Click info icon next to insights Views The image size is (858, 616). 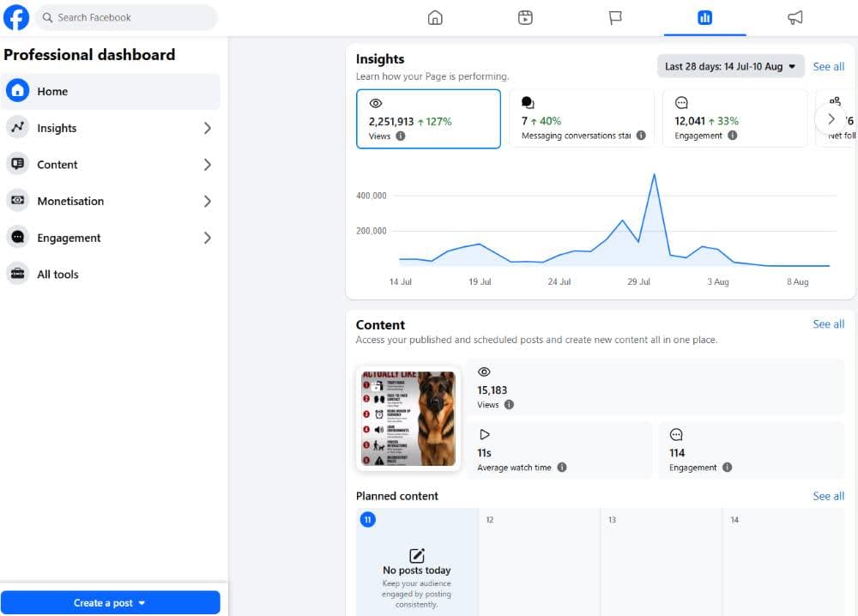(x=401, y=136)
